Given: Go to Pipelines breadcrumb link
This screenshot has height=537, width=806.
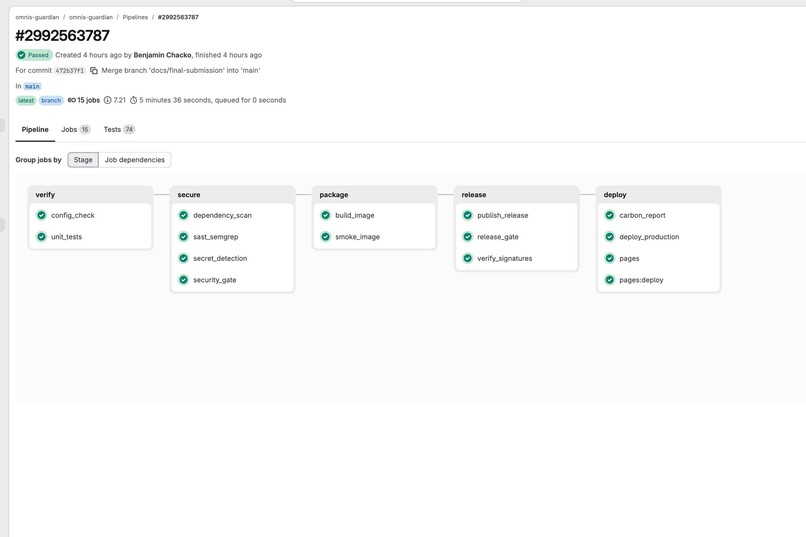Looking at the screenshot, I should [x=135, y=17].
